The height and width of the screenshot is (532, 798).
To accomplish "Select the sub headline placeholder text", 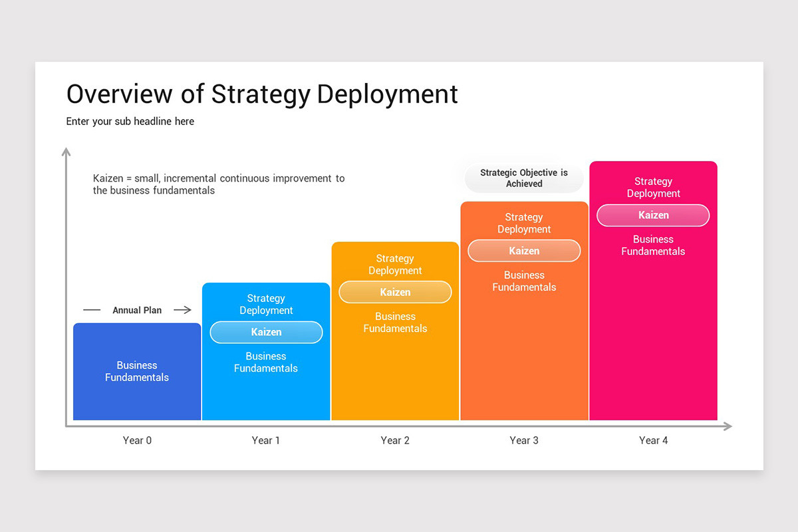I will pos(130,121).
